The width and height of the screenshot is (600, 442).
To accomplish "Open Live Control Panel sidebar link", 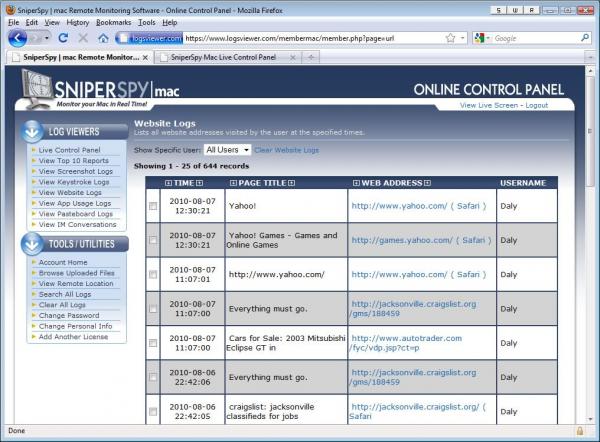I will 69,150.
